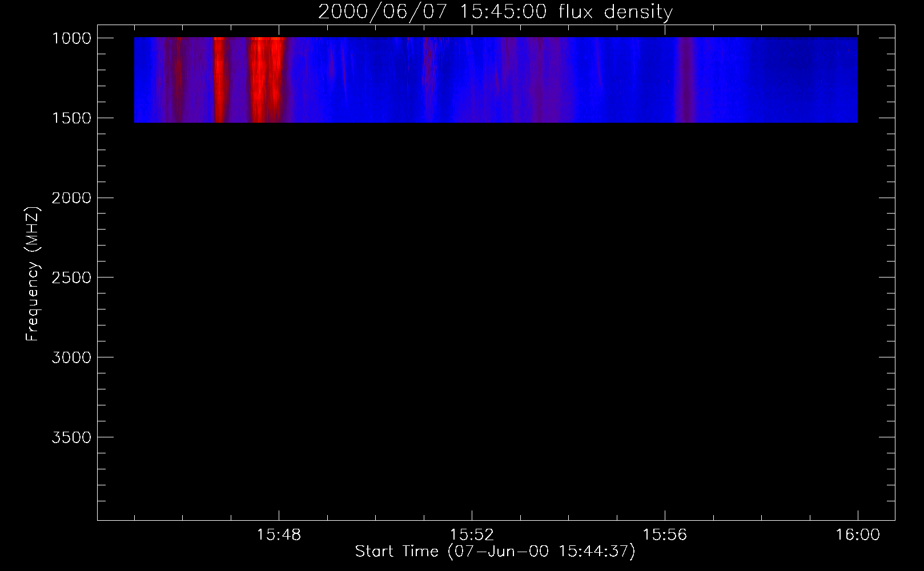Click the 2000 frequency tick label
Viewport: 924px width, 571px height.
71,198
